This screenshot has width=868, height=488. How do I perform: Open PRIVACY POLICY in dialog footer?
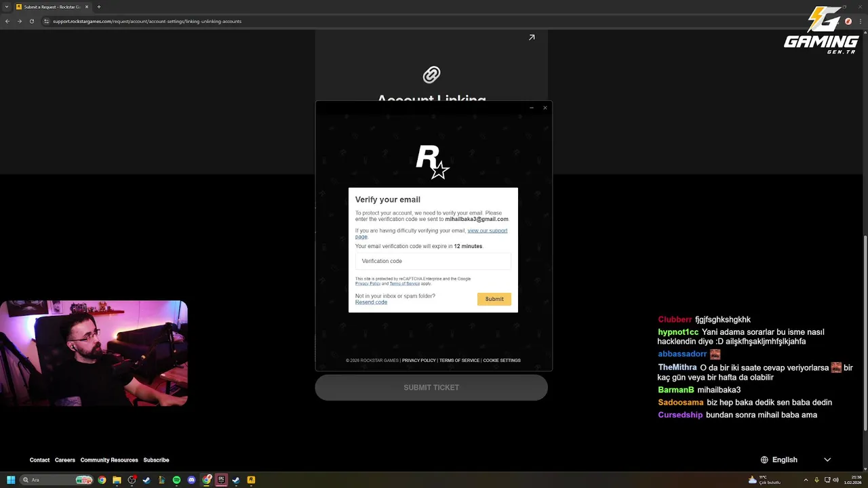[x=418, y=361]
